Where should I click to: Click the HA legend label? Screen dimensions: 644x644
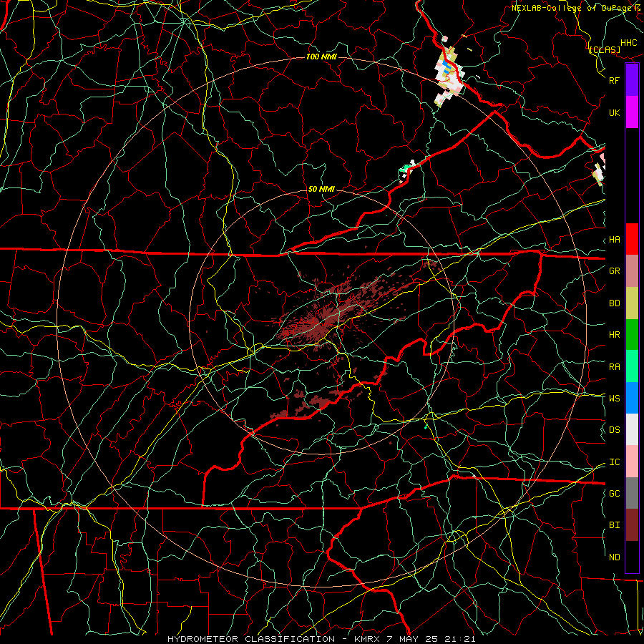(614, 240)
